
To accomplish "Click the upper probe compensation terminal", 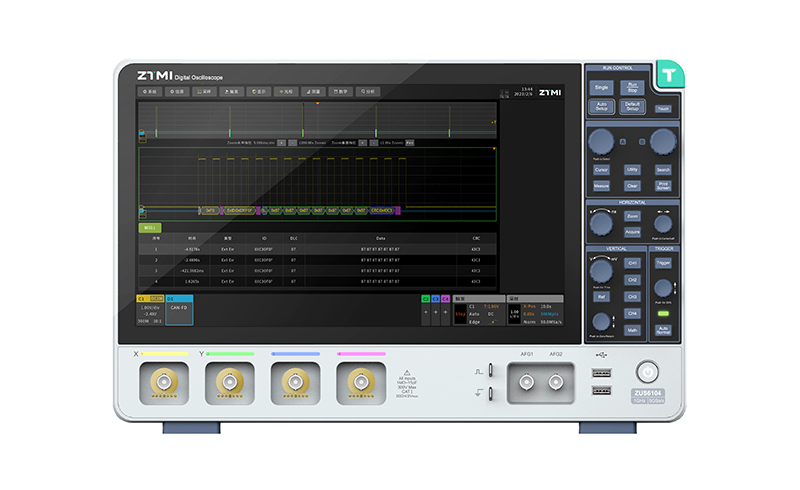I will coord(490,370).
